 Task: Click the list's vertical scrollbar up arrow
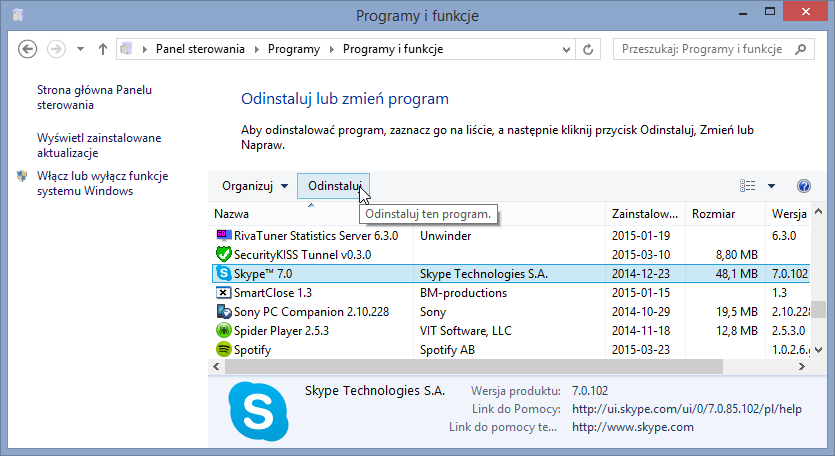point(818,211)
